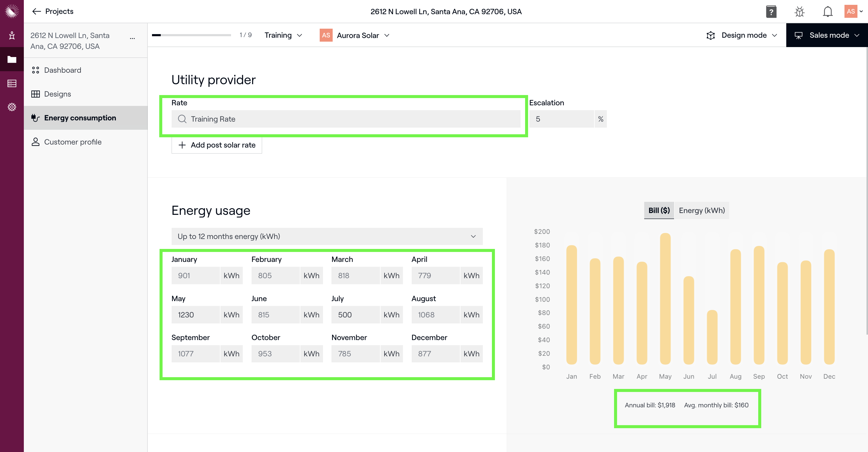Click the bug report icon
Image resolution: width=868 pixels, height=452 pixels.
(799, 11)
